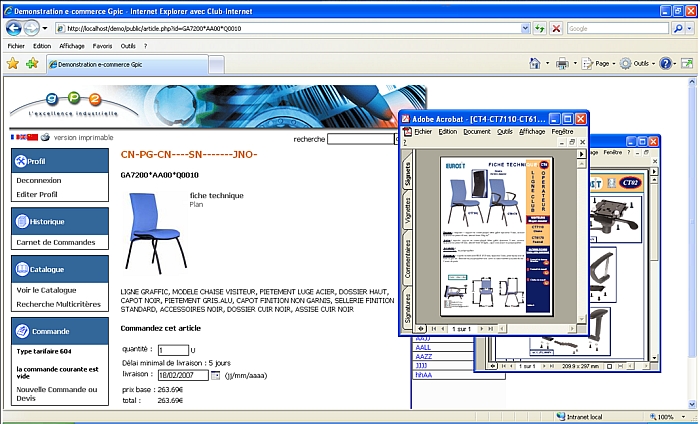Open the calendar picker next to livraison date
Screen dimensions: 700x424
click(x=215, y=375)
